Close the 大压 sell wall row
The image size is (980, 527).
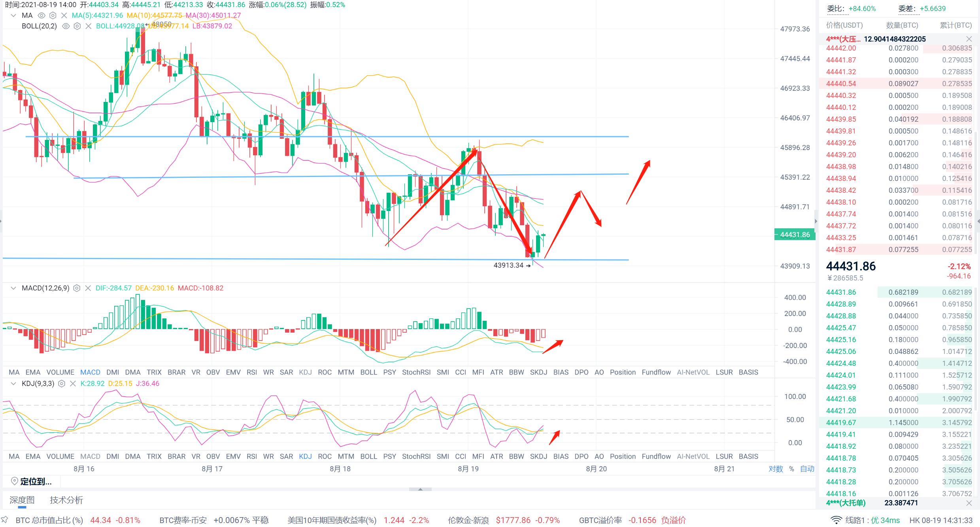click(969, 39)
